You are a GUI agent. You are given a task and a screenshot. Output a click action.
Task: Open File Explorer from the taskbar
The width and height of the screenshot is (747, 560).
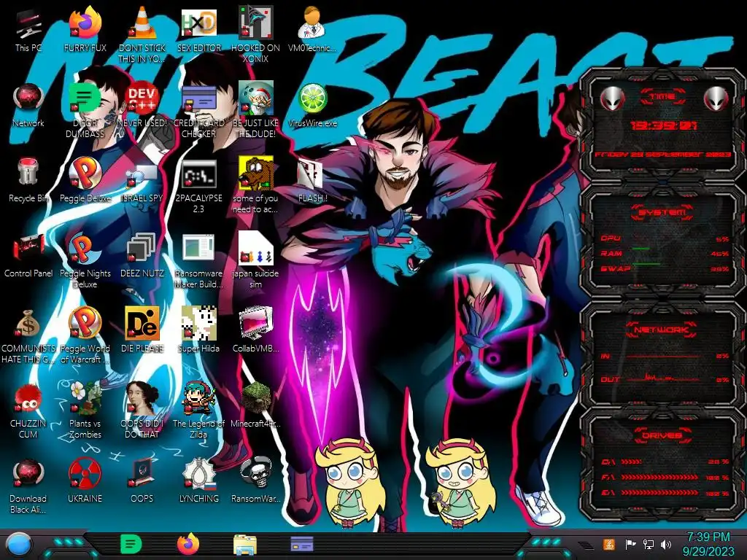[x=245, y=545]
